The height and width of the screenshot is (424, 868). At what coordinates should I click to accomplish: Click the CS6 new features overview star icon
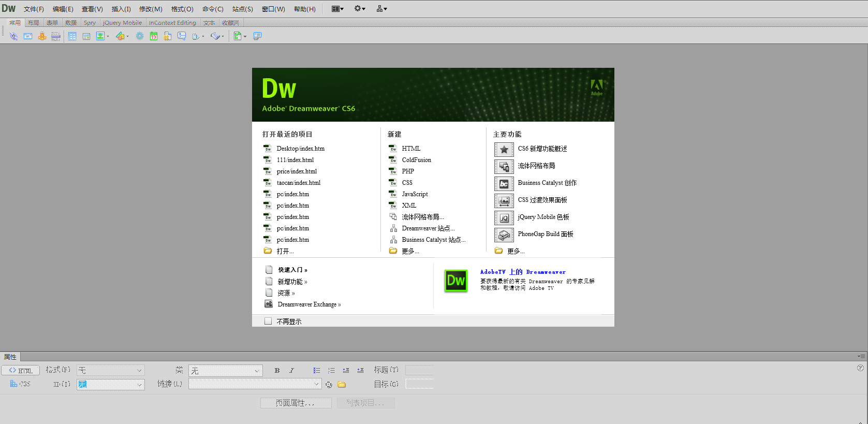pyautogui.click(x=504, y=149)
